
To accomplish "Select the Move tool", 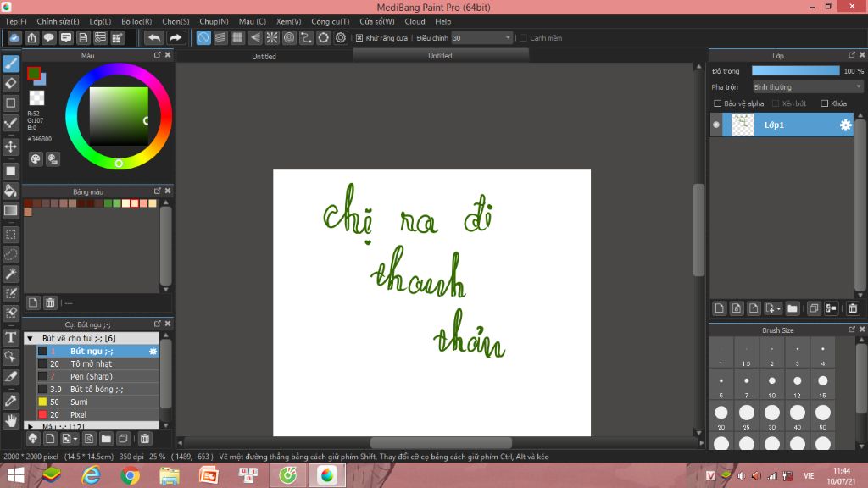I will point(10,147).
